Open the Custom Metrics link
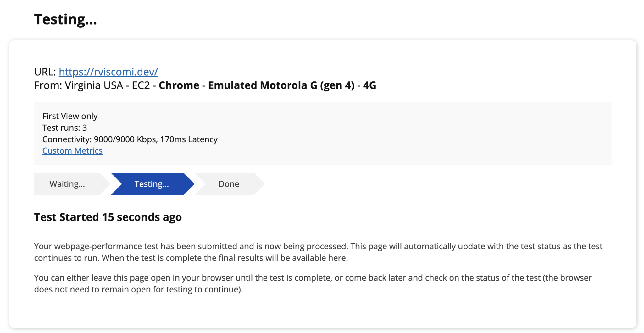The width and height of the screenshot is (644, 333). 72,151
